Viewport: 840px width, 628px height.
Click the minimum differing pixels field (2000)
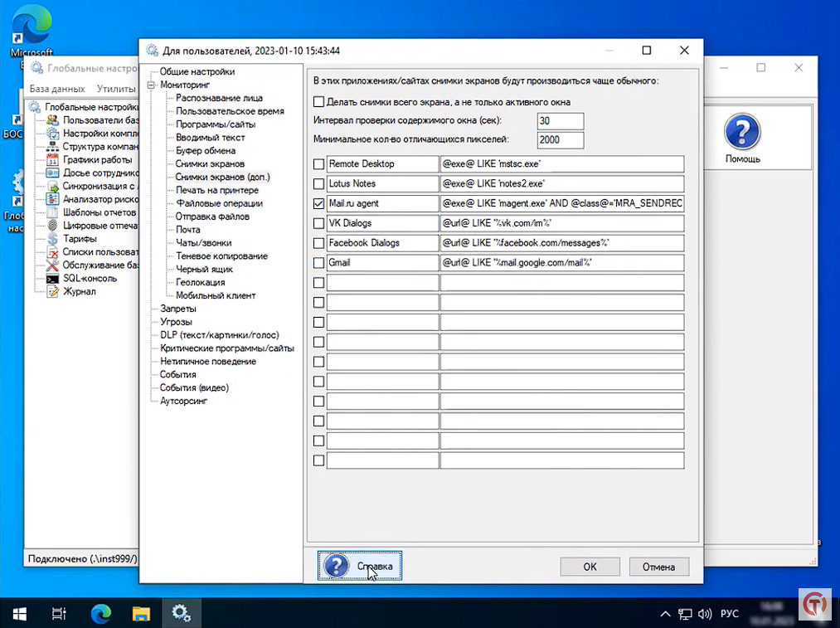coord(561,140)
